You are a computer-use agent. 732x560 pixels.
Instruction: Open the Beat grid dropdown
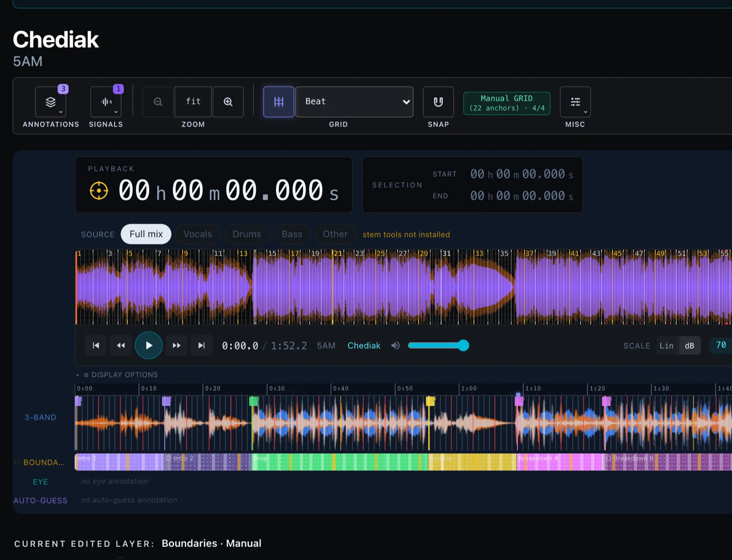(x=354, y=101)
